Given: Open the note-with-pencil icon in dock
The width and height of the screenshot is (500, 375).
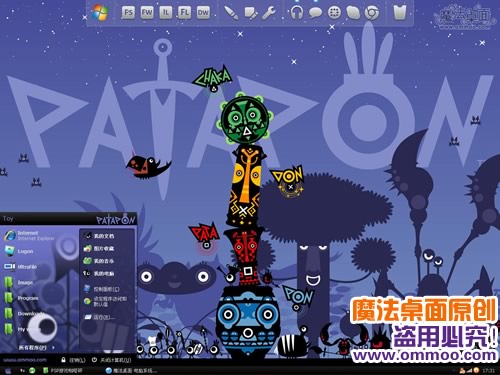Looking at the screenshot, I should pyautogui.click(x=250, y=13).
